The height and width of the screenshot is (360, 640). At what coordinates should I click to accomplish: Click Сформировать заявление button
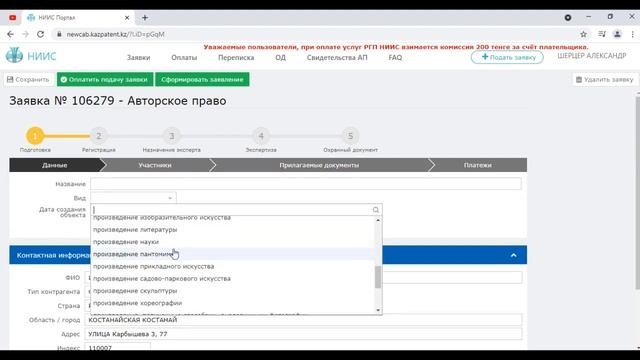(x=202, y=80)
